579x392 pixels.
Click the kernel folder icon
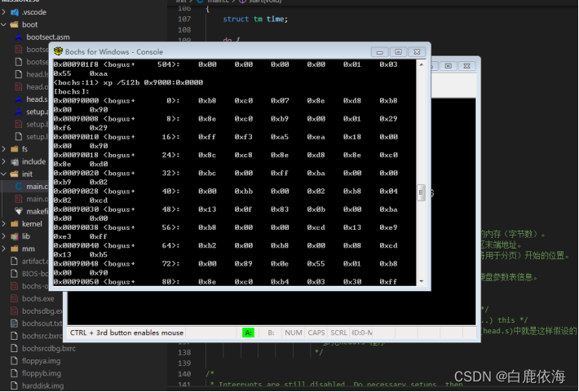pyautogui.click(x=15, y=224)
